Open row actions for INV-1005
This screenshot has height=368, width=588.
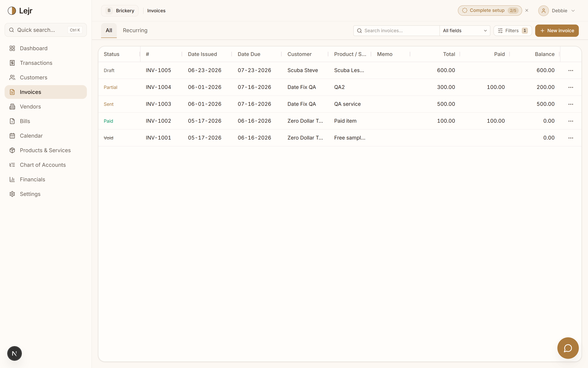coord(571,70)
